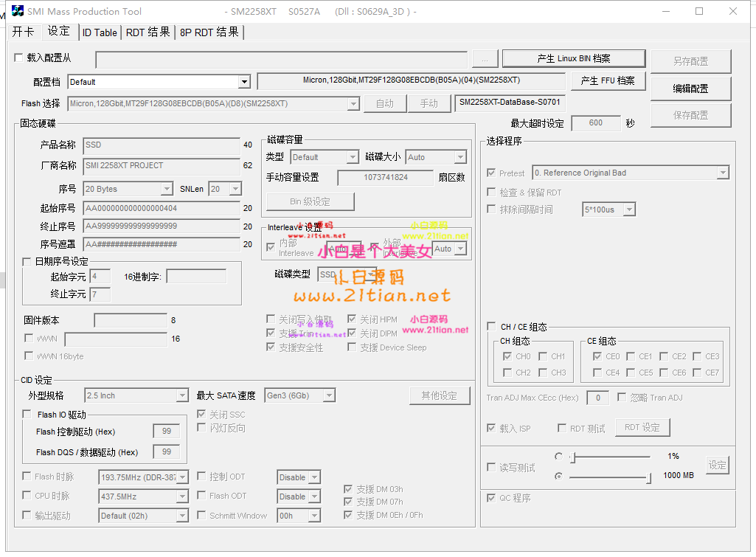Screen dimensions: 756x557
Task: Toggle the 支援安全性 checkbox
Action: tap(271, 347)
